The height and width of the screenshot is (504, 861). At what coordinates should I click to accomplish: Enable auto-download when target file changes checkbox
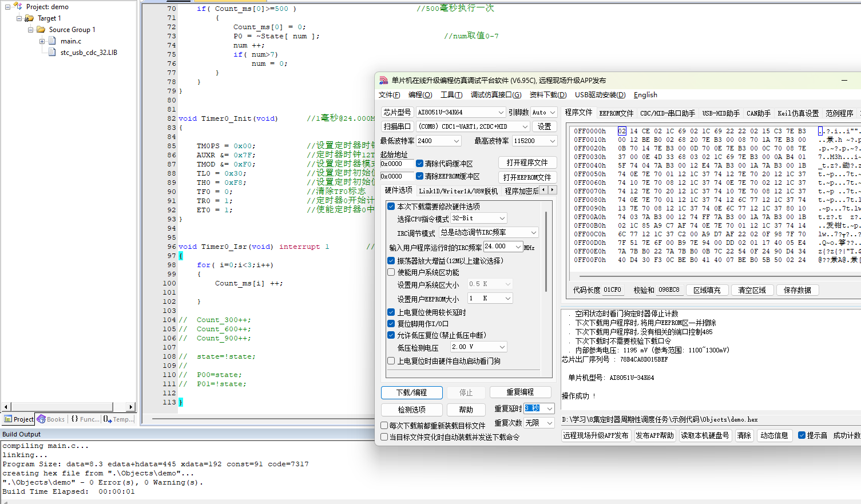384,437
